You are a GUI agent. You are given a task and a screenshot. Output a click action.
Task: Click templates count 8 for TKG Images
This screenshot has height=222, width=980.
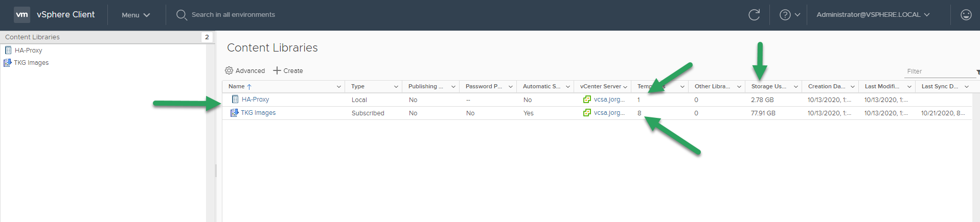pos(639,113)
